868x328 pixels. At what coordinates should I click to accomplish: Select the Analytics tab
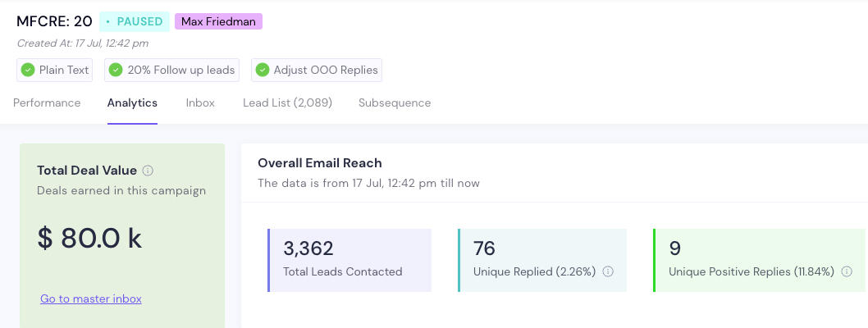pos(132,102)
